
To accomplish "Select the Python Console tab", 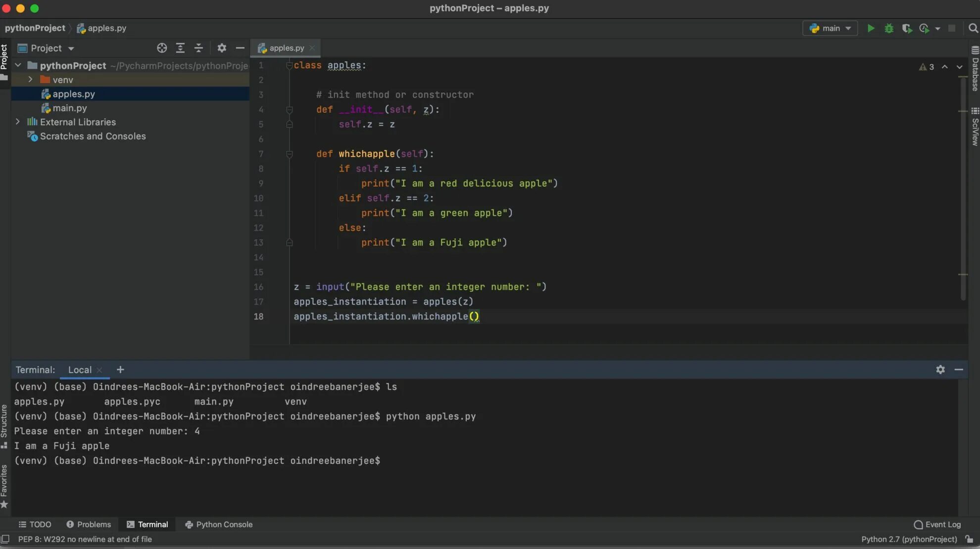I will [x=224, y=524].
